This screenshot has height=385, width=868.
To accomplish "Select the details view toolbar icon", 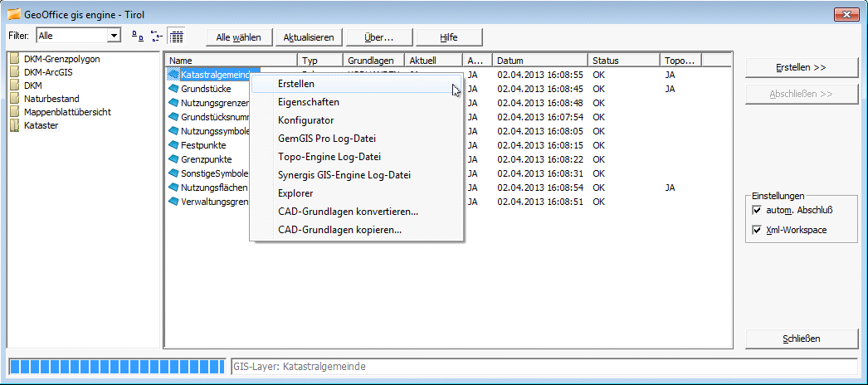I will [x=175, y=37].
